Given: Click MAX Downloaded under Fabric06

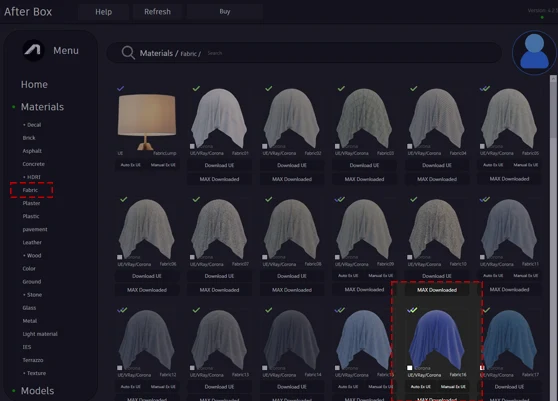Looking at the screenshot, I should [147, 290].
